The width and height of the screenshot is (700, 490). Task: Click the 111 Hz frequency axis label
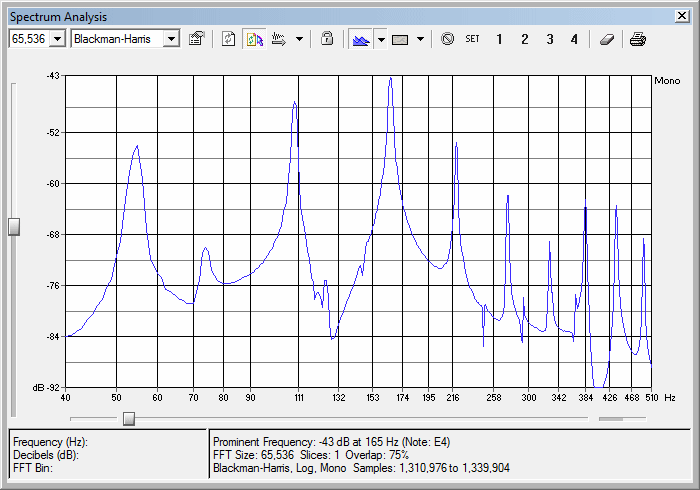click(299, 398)
